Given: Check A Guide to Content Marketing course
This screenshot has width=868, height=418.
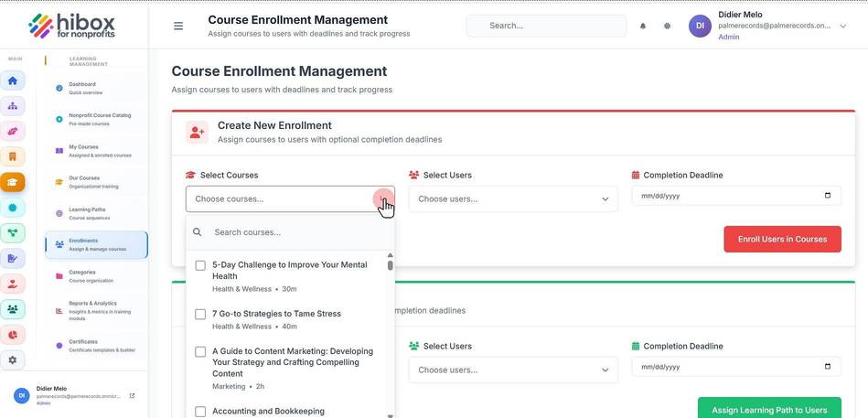Looking at the screenshot, I should [200, 352].
